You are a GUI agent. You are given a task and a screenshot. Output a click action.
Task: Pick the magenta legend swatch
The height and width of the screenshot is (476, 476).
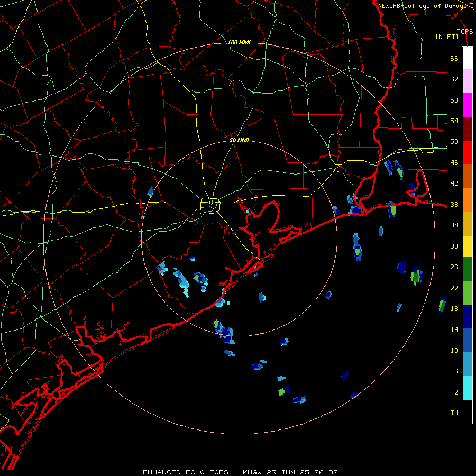point(467,105)
